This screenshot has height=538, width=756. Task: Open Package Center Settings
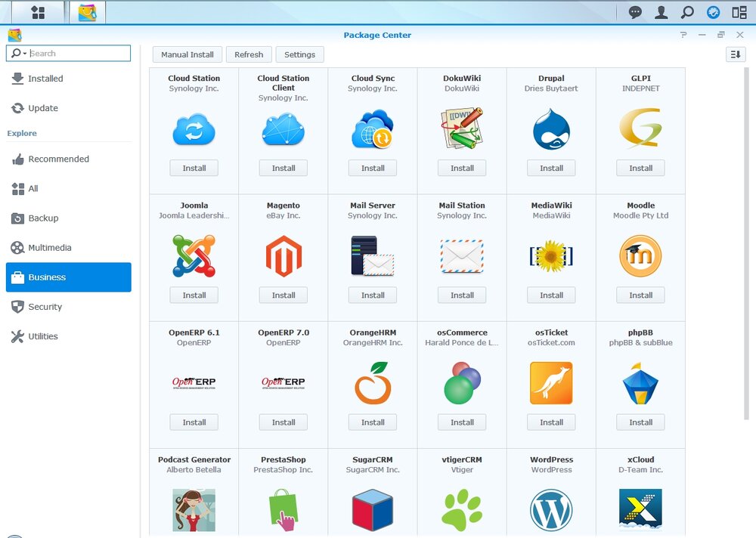click(x=299, y=54)
